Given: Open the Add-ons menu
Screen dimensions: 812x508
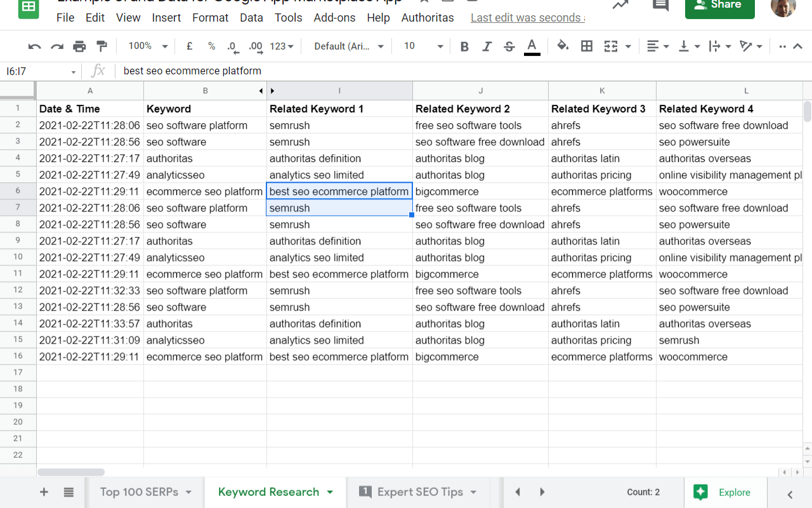Looking at the screenshot, I should (334, 18).
